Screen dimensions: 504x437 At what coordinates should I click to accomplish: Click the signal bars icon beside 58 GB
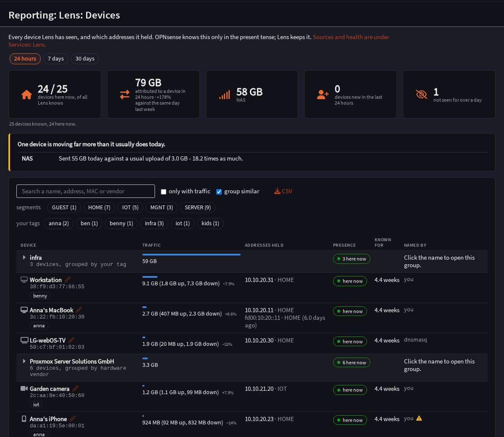click(x=225, y=95)
